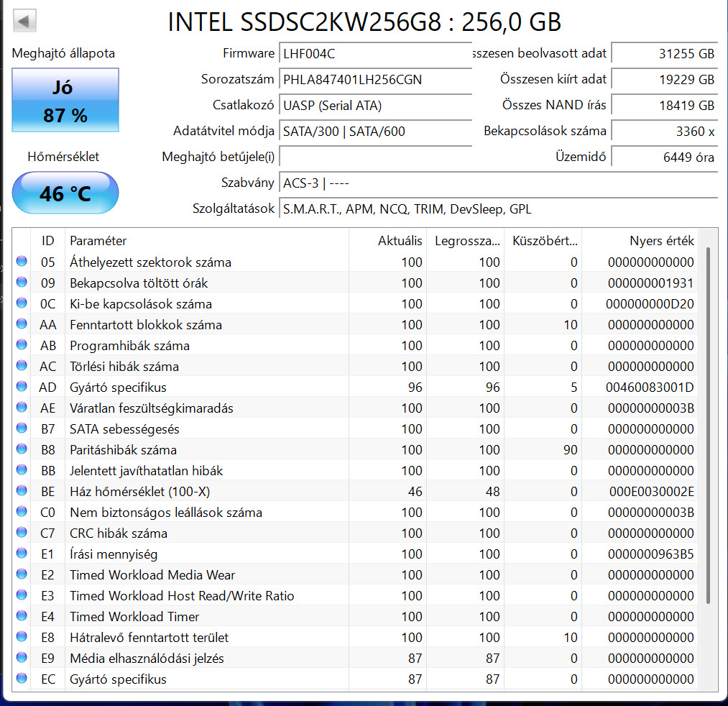Image resolution: width=728 pixels, height=706 pixels.
Task: Click status orb for attribute 05
Action: [x=22, y=262]
